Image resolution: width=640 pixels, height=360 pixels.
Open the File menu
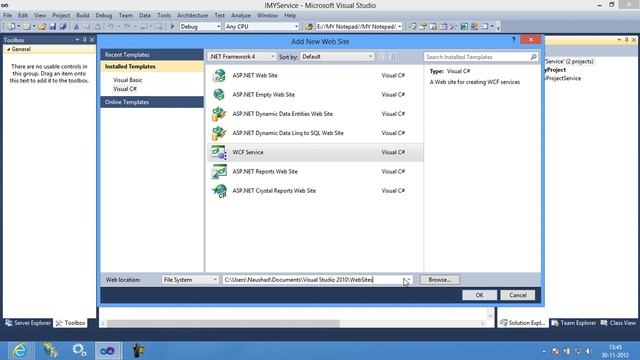click(8, 16)
